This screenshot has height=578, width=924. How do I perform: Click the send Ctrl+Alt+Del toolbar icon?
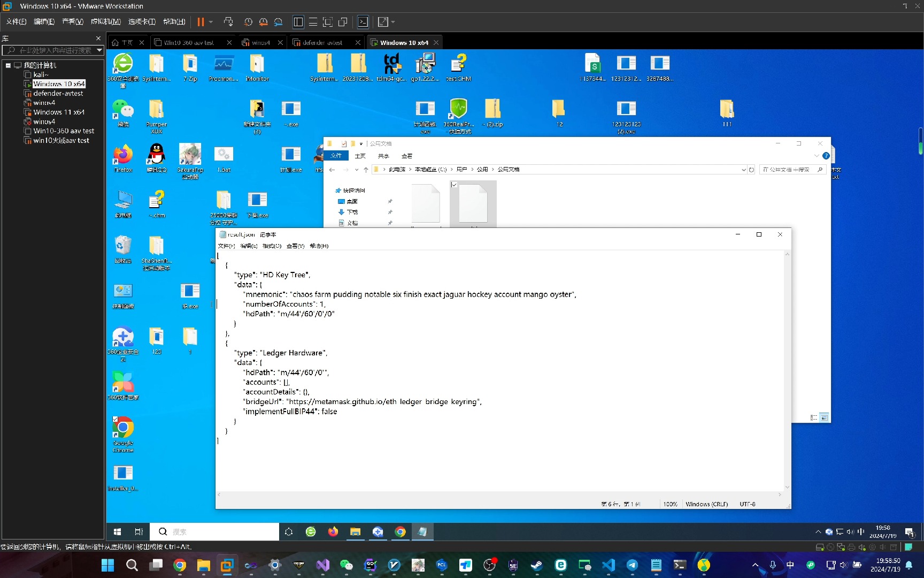click(228, 22)
